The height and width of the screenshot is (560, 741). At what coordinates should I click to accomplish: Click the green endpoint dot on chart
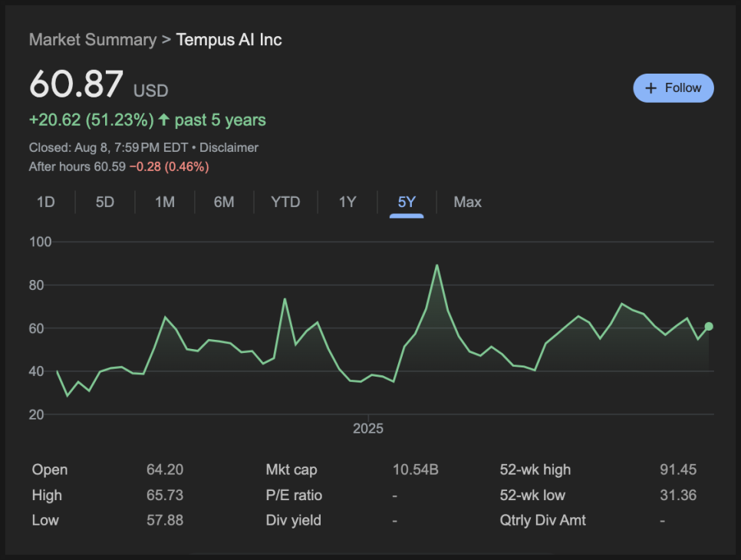(708, 327)
